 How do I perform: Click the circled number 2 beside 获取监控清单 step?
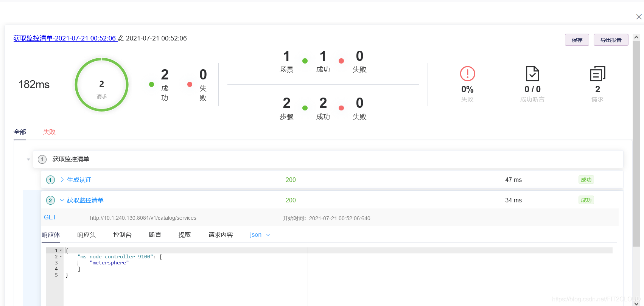tap(50, 200)
